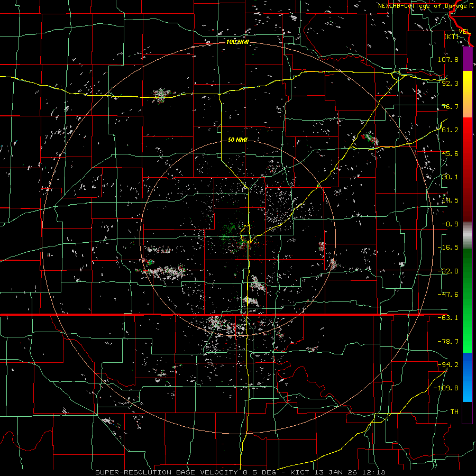Select the -63.1 legend value
Image resolution: width=476 pixels, height=476 pixels.
448,318
